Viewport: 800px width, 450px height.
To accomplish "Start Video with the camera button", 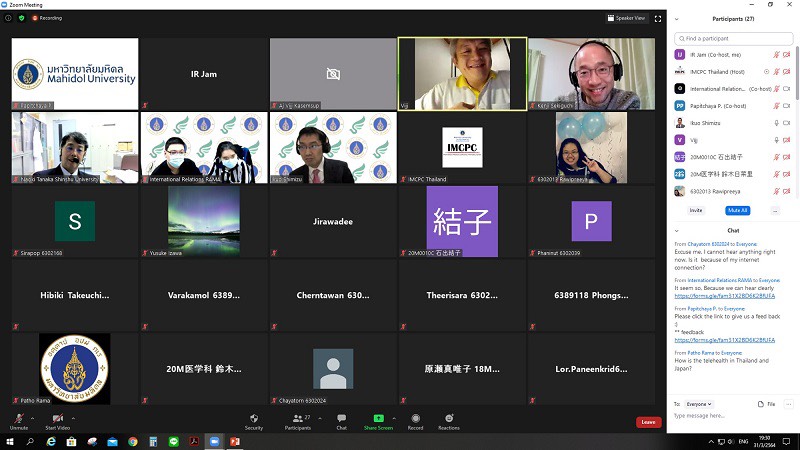I will pyautogui.click(x=57, y=419).
